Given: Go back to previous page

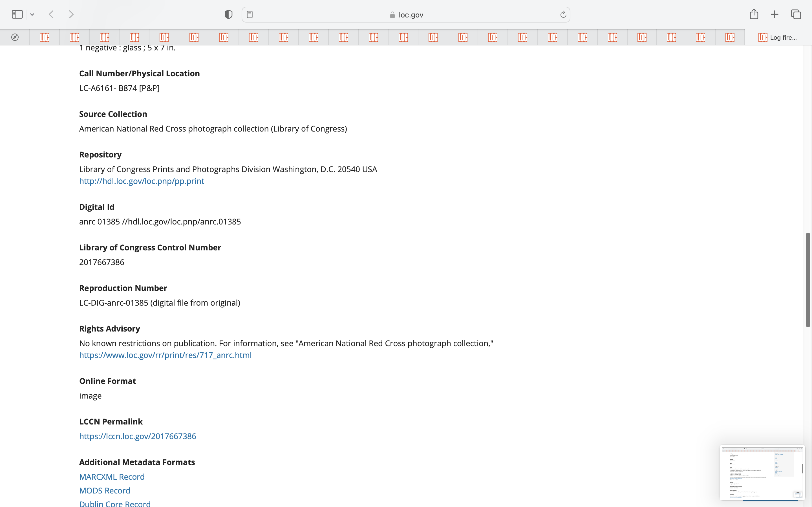Looking at the screenshot, I should 51,14.
